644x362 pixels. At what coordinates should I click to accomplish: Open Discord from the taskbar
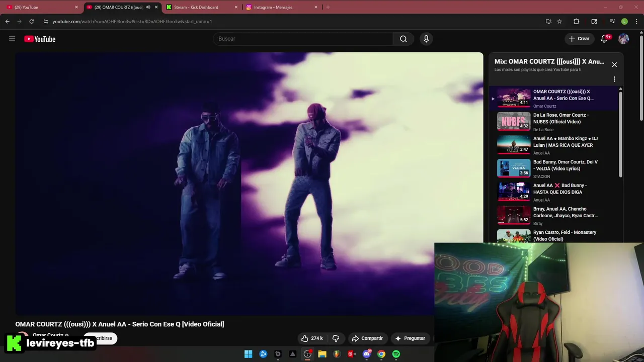[x=366, y=354]
